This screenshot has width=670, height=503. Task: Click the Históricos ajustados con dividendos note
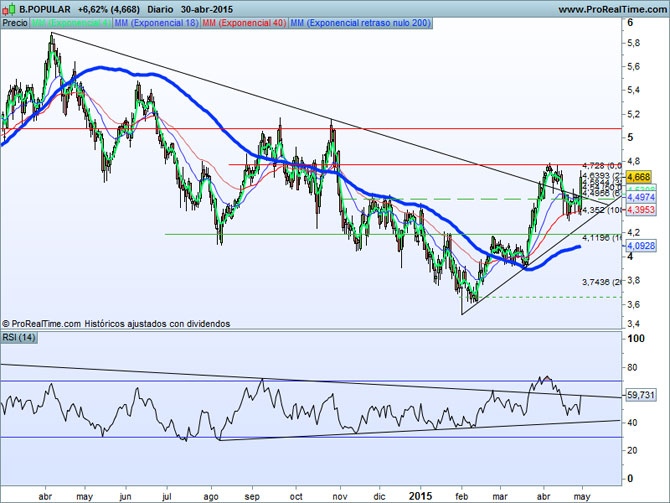(157, 324)
